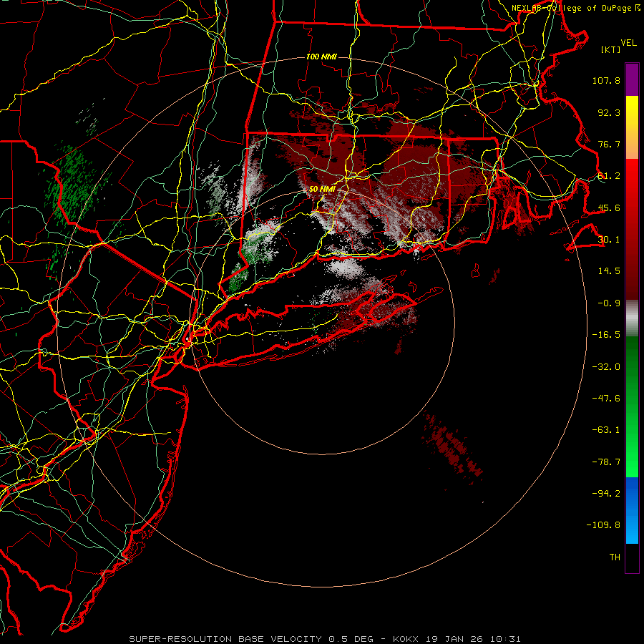Click the NEXLAB College of DuPage label
Screen dimensions: 644x644
coord(576,8)
